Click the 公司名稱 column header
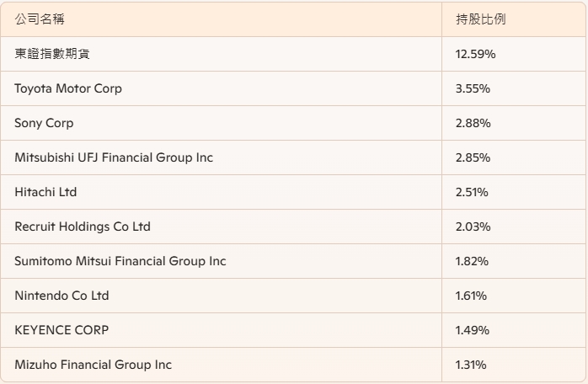Screen dimensions: 588x384 40,19
